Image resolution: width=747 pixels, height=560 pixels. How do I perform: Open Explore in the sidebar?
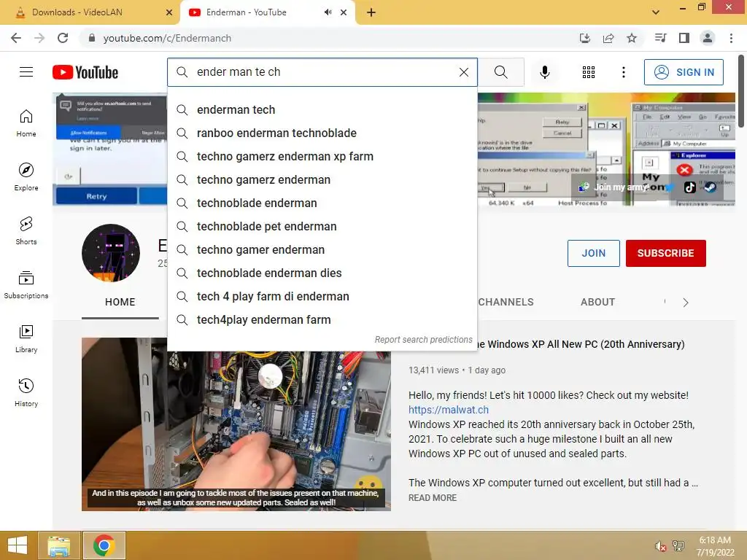tap(26, 176)
